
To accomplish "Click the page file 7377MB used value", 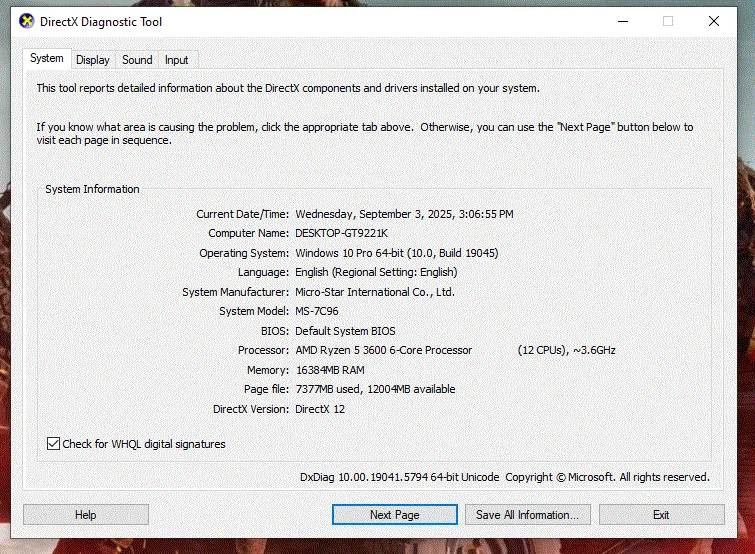I will tap(375, 389).
